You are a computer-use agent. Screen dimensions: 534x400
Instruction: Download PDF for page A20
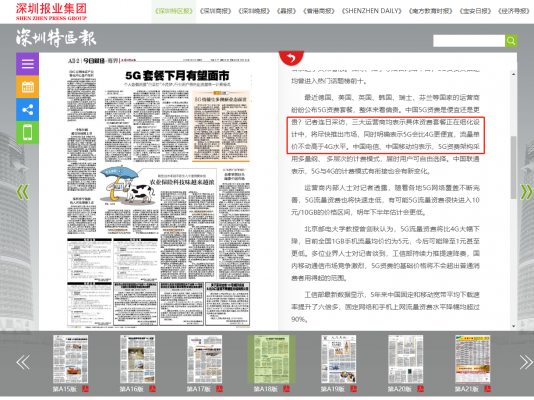421,389
